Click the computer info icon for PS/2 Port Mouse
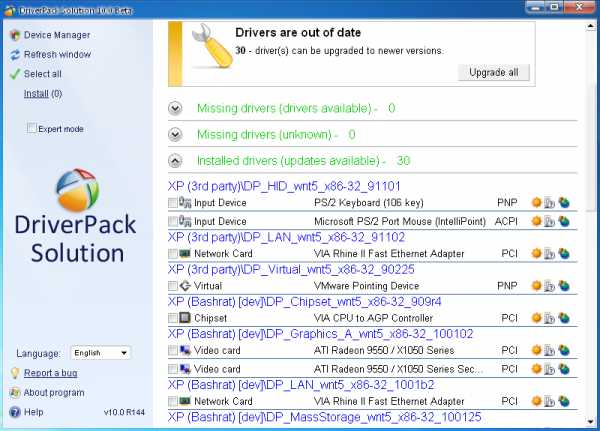Image resolution: width=600 pixels, height=431 pixels. click(549, 221)
